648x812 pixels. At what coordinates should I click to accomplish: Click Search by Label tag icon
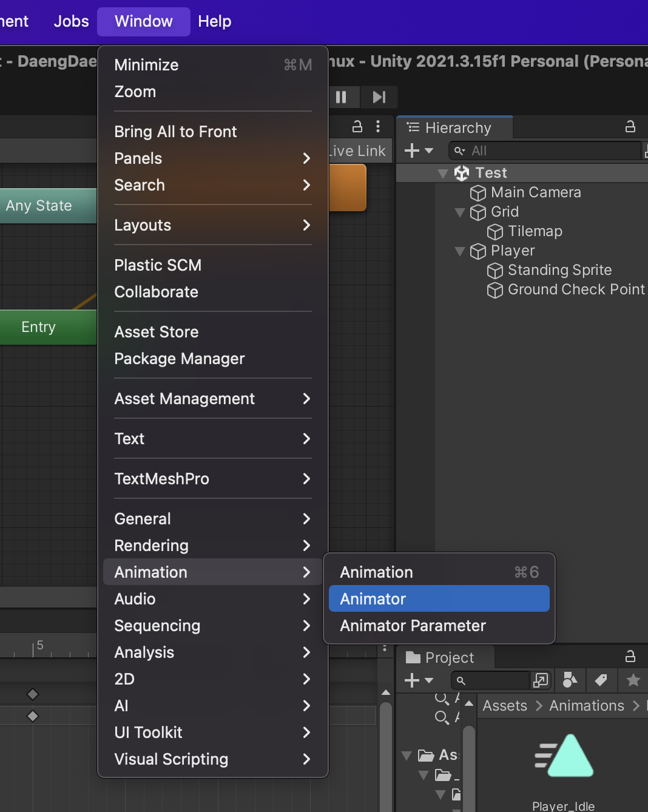tap(601, 680)
